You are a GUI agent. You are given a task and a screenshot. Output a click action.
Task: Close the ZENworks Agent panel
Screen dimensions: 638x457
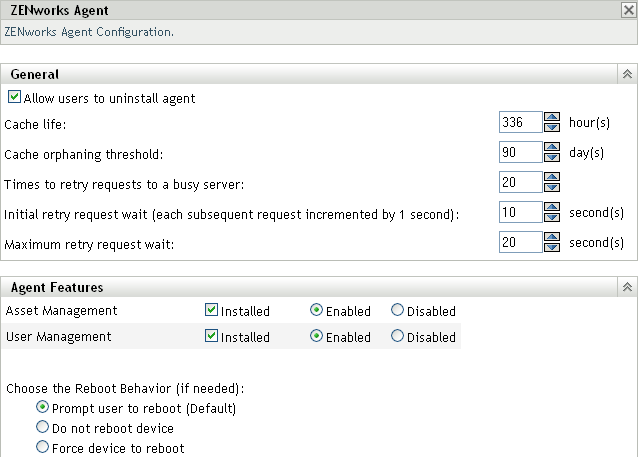coord(627,10)
